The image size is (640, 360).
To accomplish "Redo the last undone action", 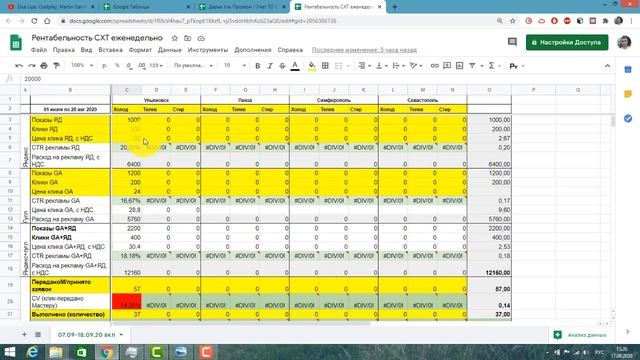I will (x=31, y=66).
